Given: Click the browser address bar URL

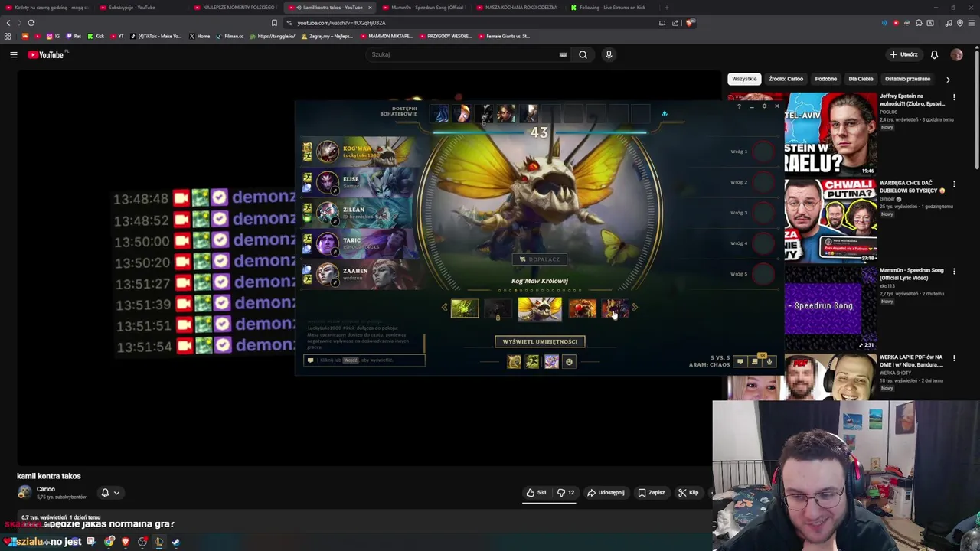Looking at the screenshot, I should (341, 23).
